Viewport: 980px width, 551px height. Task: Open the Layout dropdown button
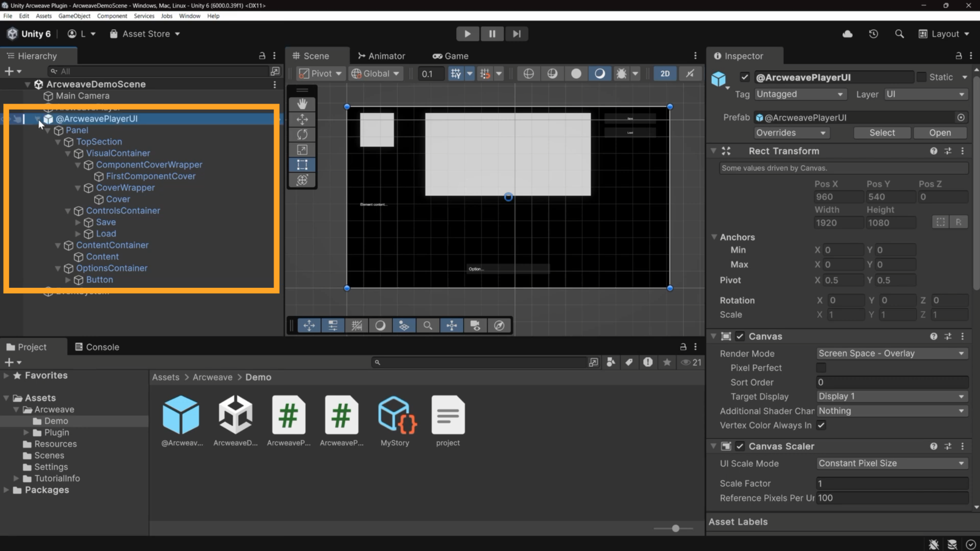point(944,34)
